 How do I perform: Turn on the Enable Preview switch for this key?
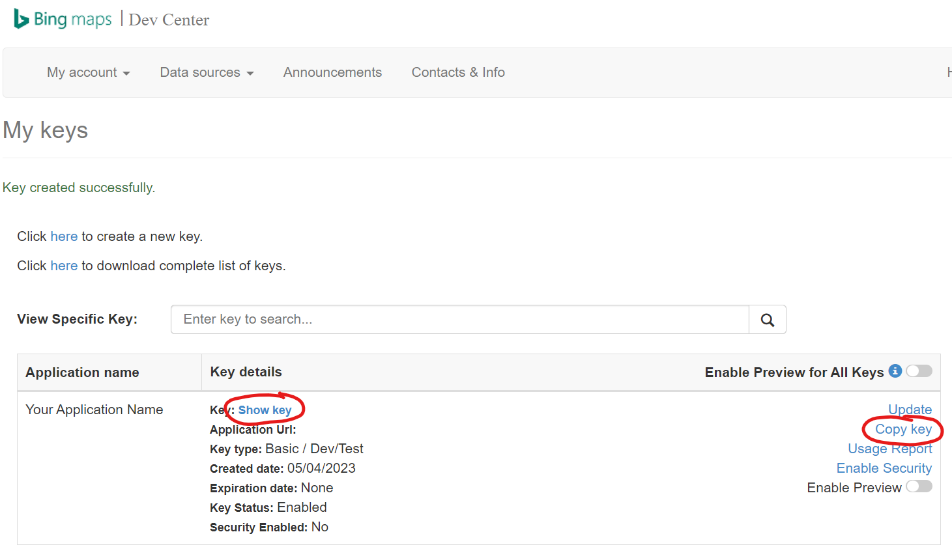point(919,487)
